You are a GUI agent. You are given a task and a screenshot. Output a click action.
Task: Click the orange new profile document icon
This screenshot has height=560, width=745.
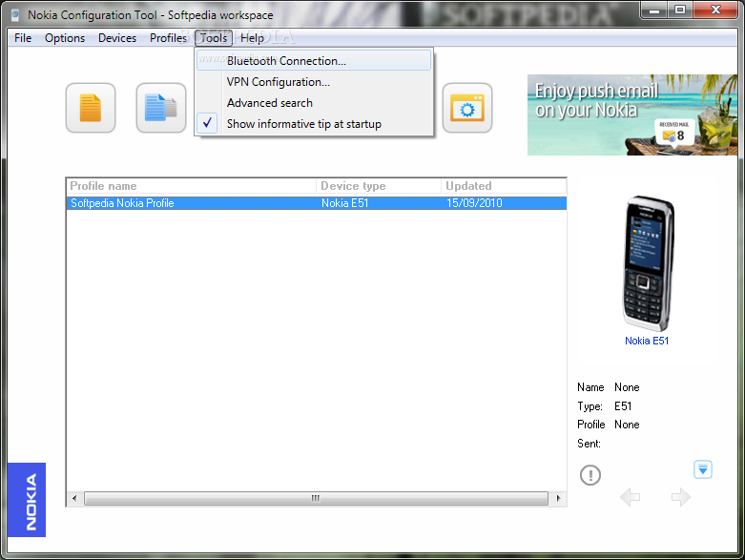point(91,108)
